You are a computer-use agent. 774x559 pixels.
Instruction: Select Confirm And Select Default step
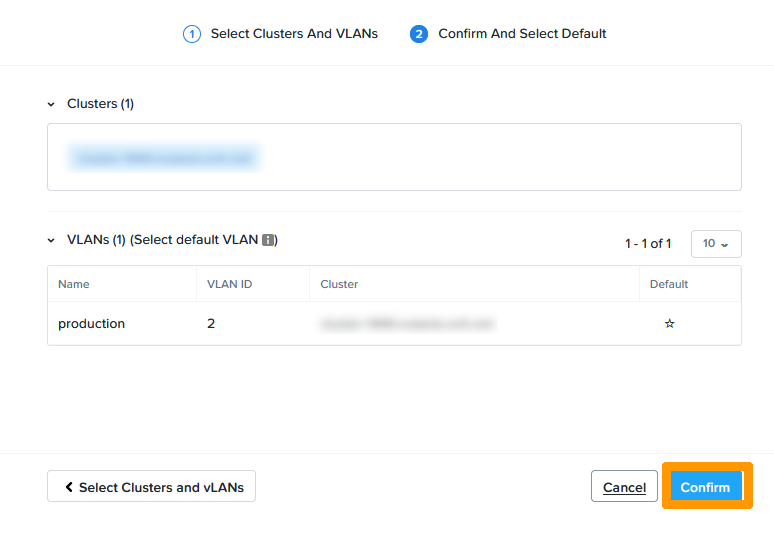tap(522, 34)
